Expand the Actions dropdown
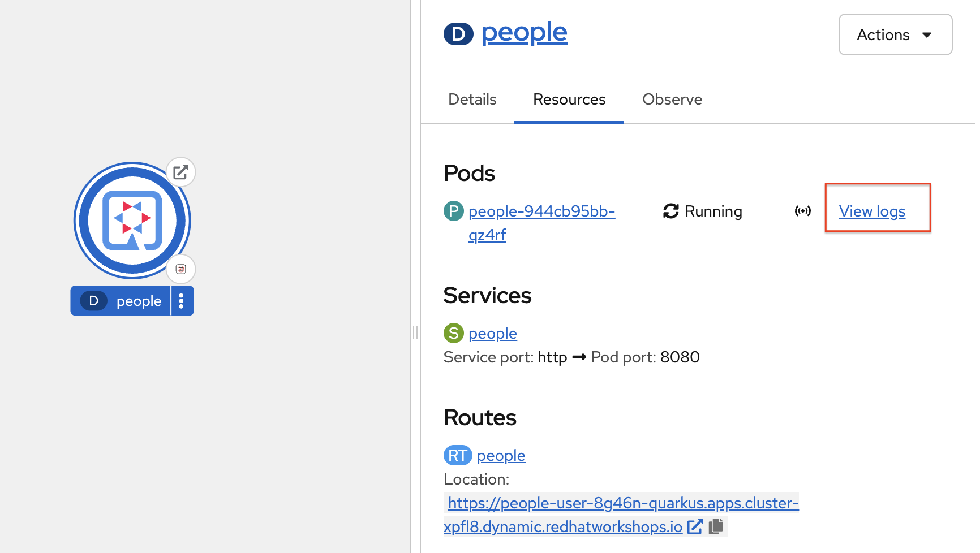Image resolution: width=980 pixels, height=553 pixels. 895,34
